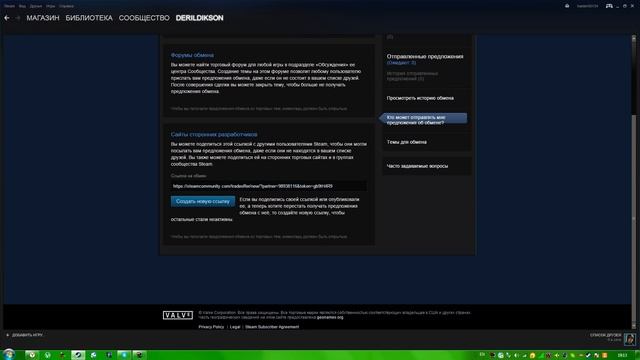Click the Создать новую ссылку button
The width and height of the screenshot is (640, 360).
pos(203,201)
